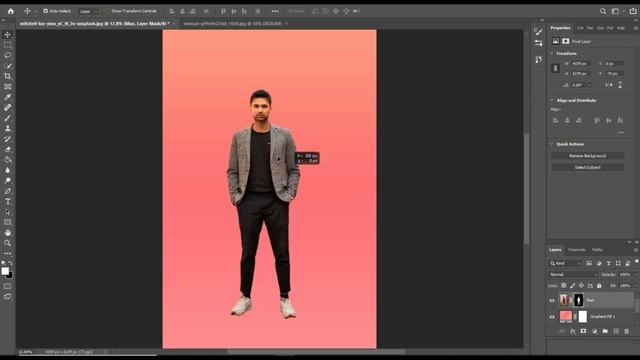Open the Kind filter dropdown in Layers
The height and width of the screenshot is (360, 640).
click(x=565, y=264)
